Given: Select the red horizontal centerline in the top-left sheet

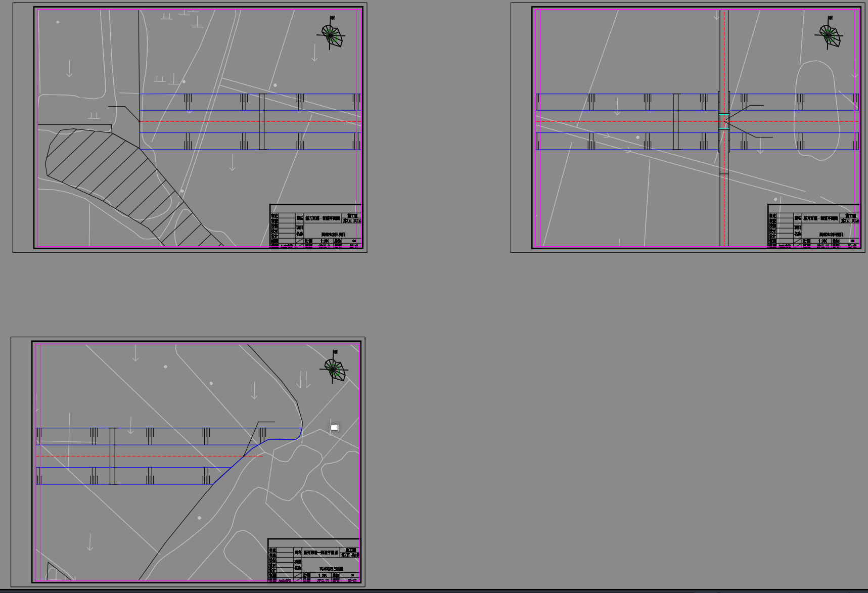Looking at the screenshot, I should (250, 121).
